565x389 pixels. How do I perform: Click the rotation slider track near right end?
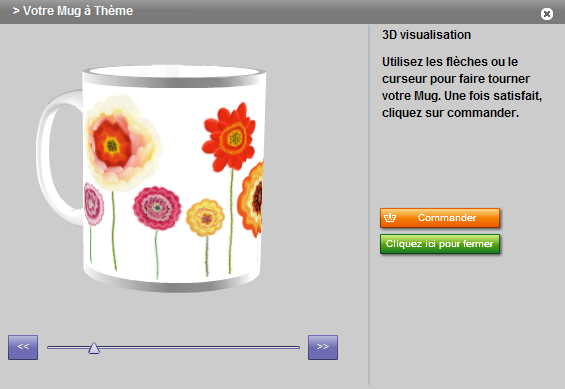coord(288,348)
